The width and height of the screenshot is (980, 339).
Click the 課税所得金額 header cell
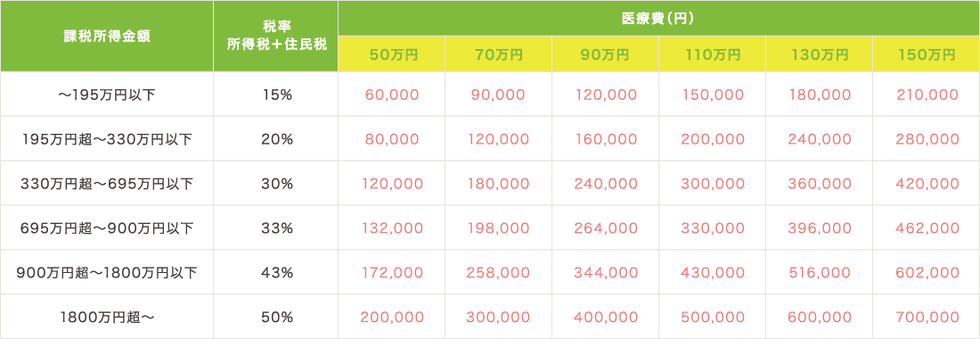coord(106,36)
